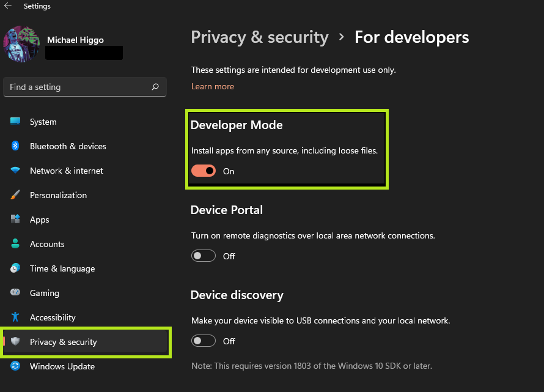Turn off the Developer Mode toggle
The image size is (544, 392).
[204, 171]
